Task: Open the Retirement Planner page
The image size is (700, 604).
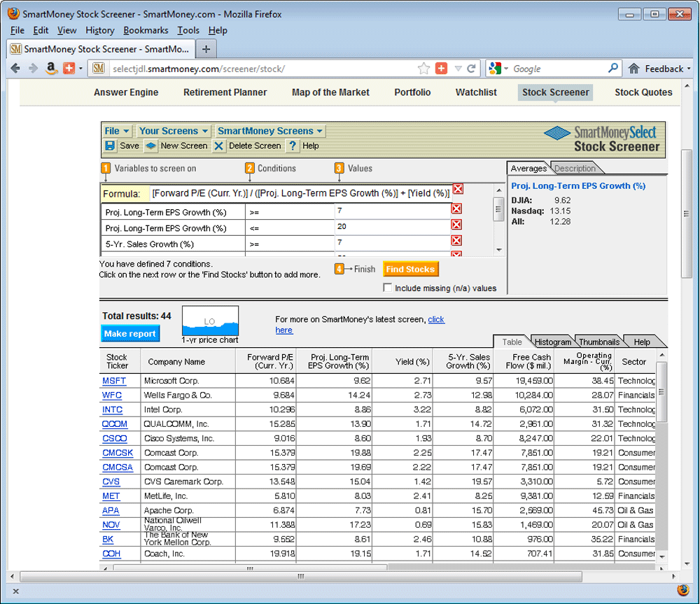Action: 225,92
